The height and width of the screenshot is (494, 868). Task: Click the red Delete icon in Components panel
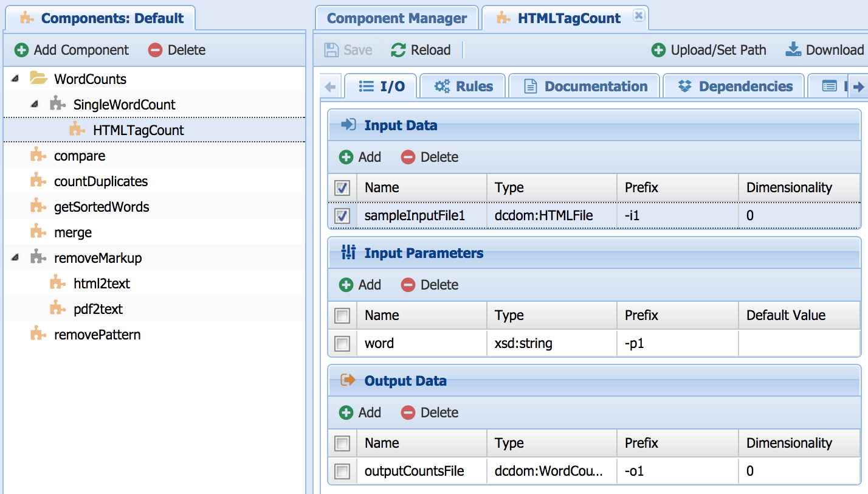[156, 50]
